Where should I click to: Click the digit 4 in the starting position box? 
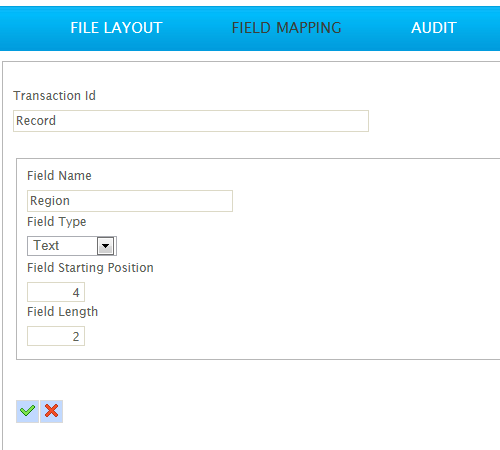point(76,293)
